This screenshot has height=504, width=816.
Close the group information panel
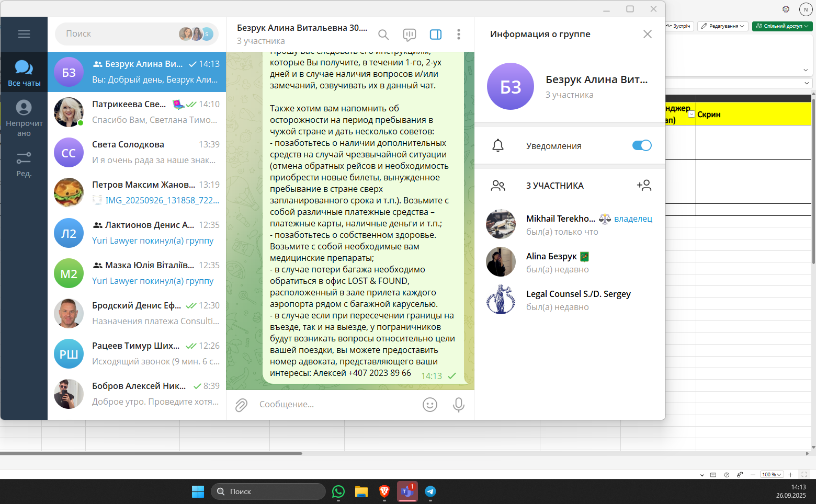(x=648, y=34)
